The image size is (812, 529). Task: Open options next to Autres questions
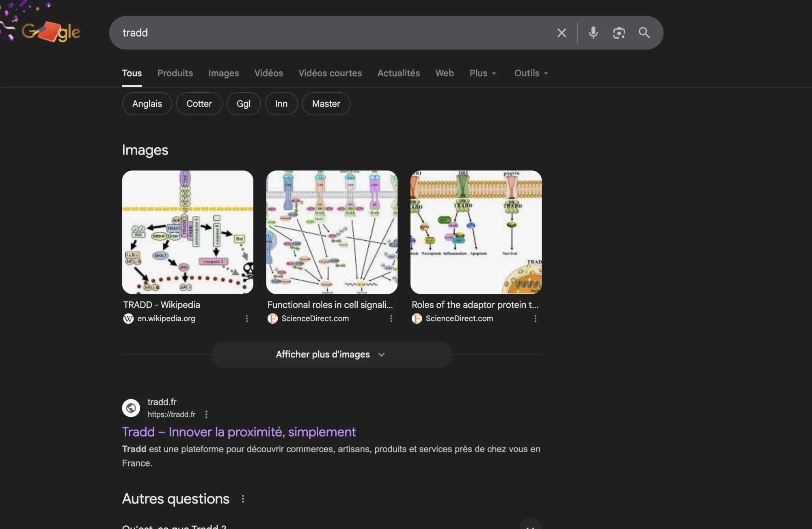click(x=243, y=499)
